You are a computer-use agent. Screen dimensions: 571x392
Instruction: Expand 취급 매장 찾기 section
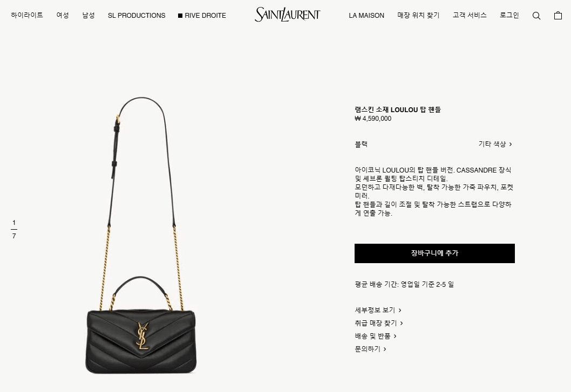pos(379,323)
